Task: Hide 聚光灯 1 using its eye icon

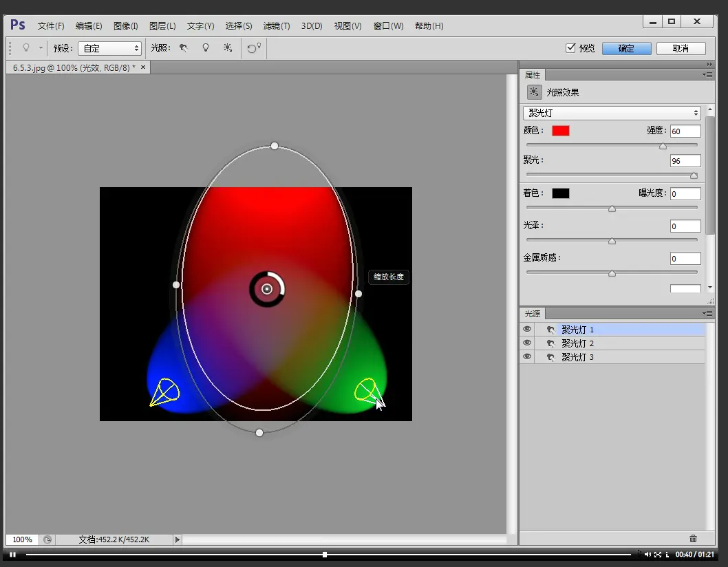Action: tap(527, 330)
